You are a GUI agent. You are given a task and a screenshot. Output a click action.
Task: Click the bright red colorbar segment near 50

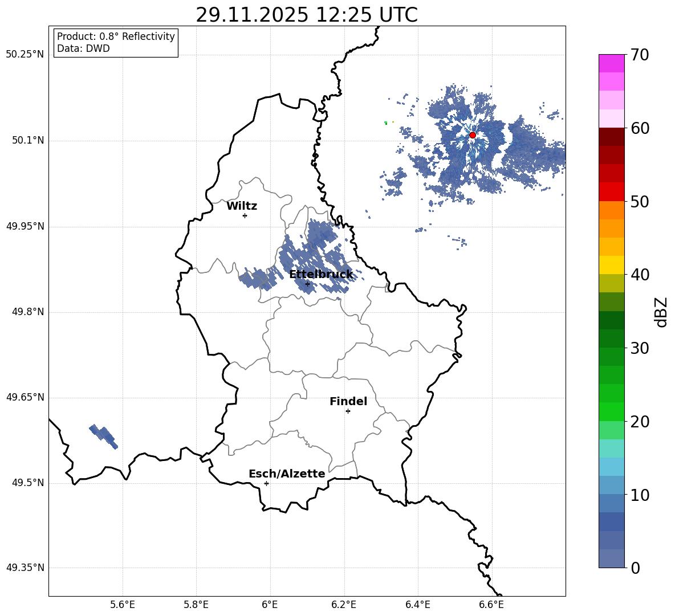pyautogui.click(x=612, y=192)
